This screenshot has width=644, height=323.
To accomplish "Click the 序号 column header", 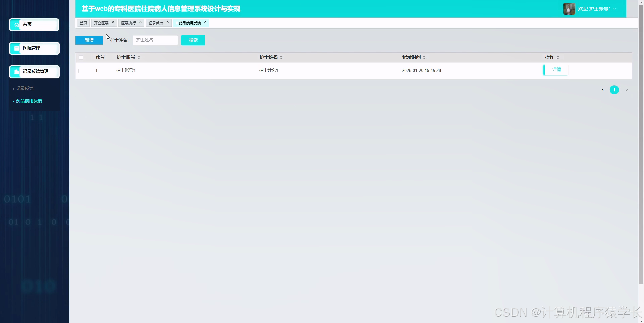I will (100, 57).
